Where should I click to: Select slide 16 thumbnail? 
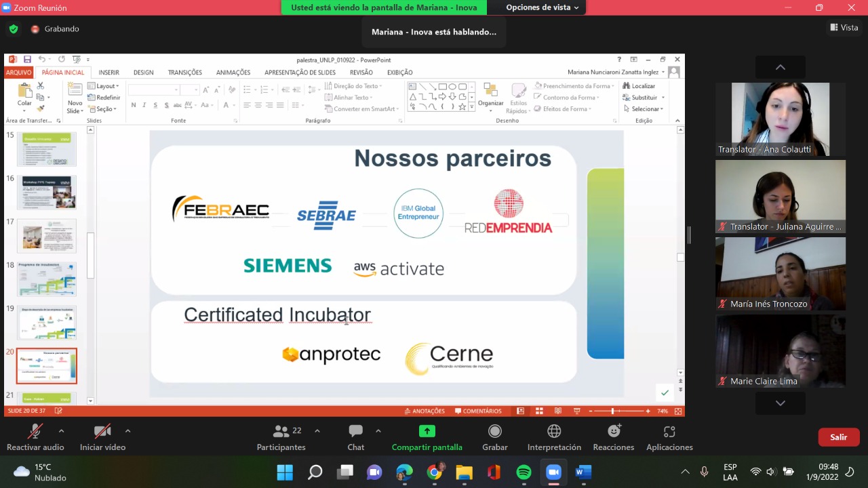[x=47, y=192]
